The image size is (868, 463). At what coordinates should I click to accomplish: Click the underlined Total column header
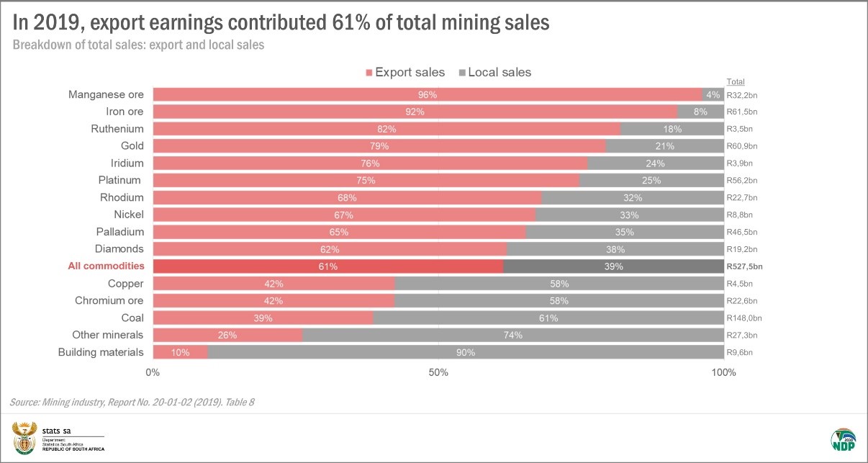[x=736, y=82]
